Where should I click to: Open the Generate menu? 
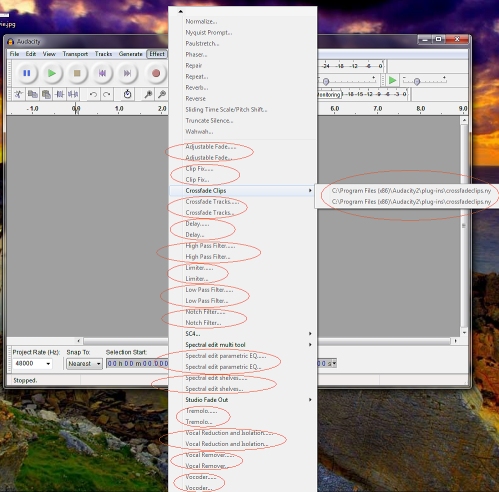[x=131, y=54]
